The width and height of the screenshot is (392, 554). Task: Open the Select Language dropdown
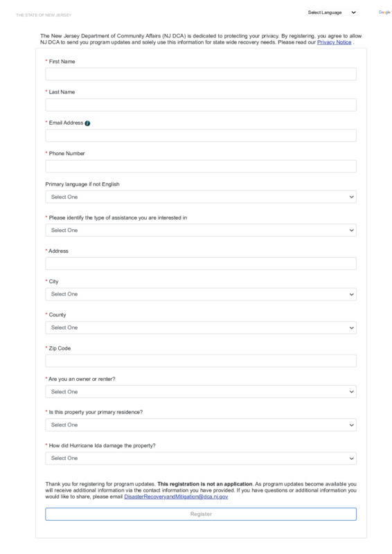[332, 12]
